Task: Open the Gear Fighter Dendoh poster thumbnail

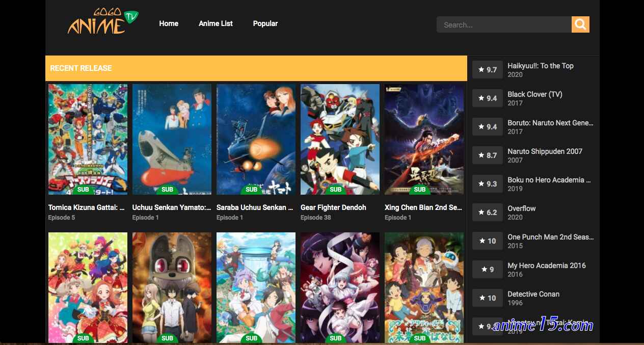Action: [340, 139]
